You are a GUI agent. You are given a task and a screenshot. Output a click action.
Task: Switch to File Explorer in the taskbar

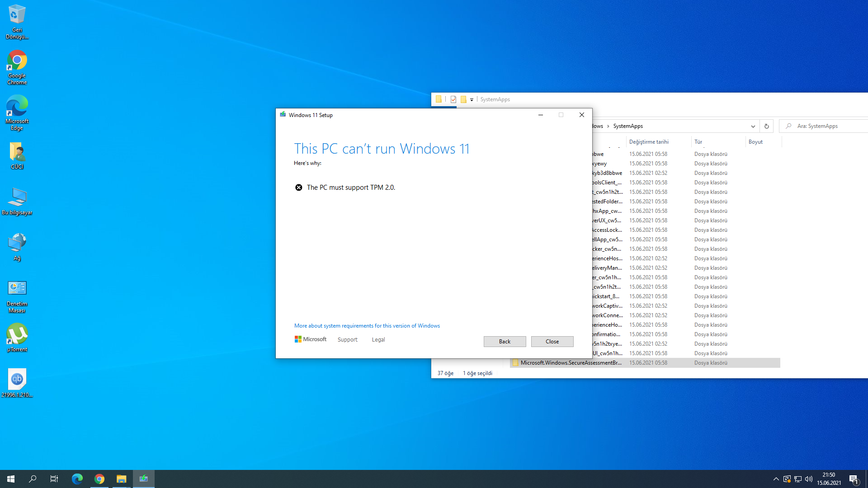(121, 479)
